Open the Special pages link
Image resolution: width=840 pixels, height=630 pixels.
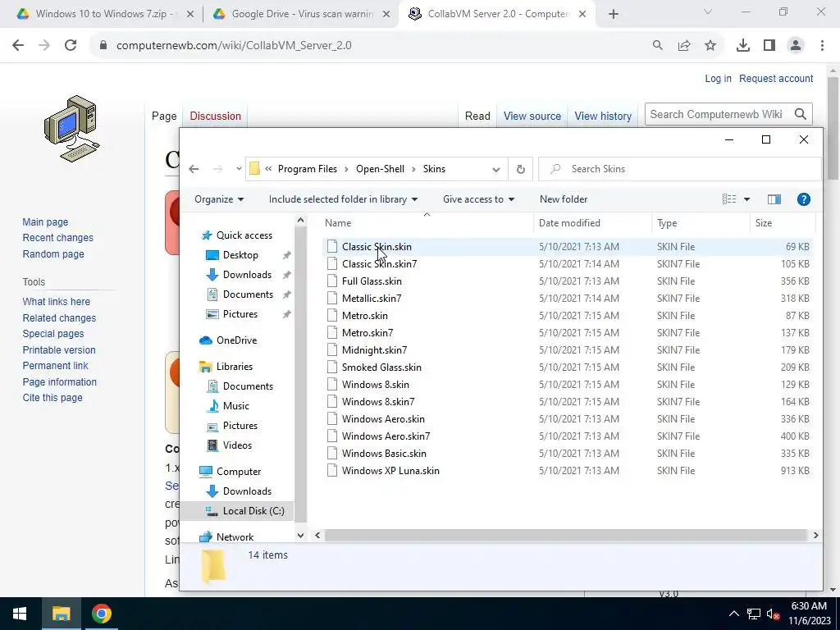53,334
